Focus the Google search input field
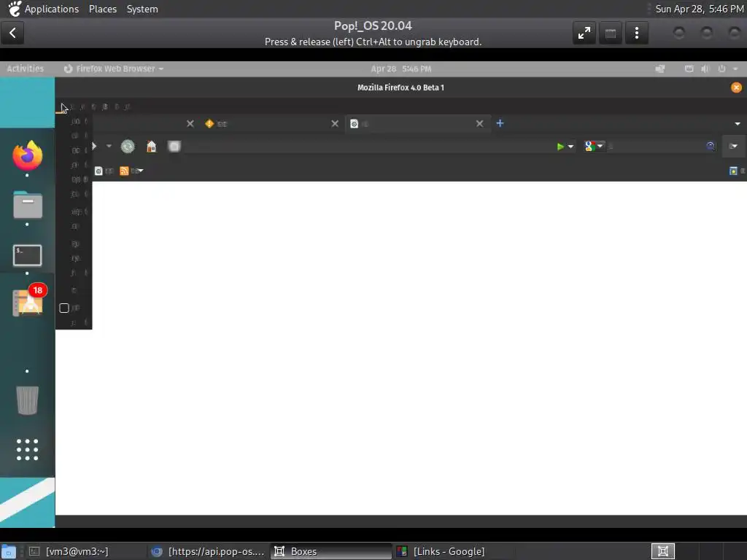Screen dimensions: 747x560 pyautogui.click(x=655, y=146)
